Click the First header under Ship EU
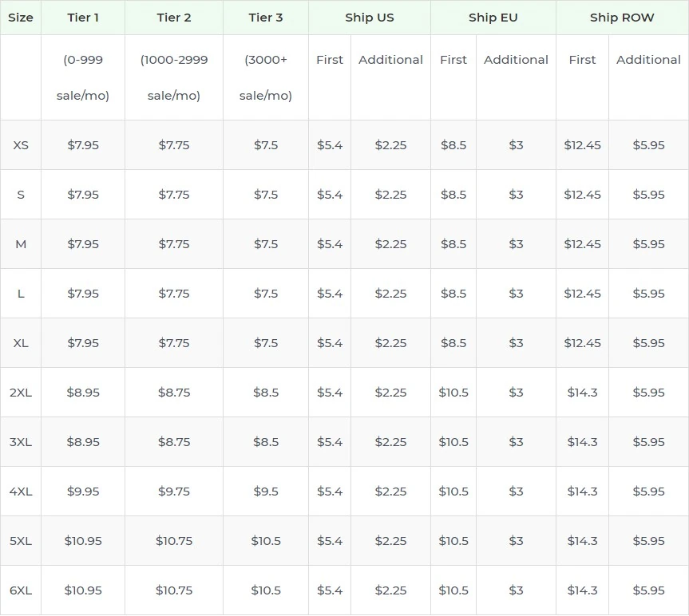Viewport: 689px width, 616px height. [453, 59]
